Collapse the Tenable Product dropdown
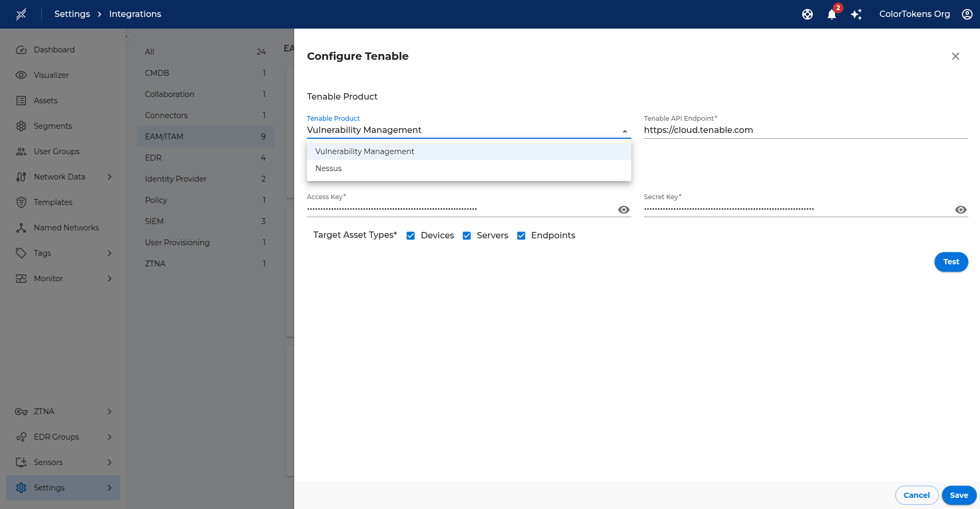Viewport: 980px width, 509px height. pyautogui.click(x=624, y=131)
